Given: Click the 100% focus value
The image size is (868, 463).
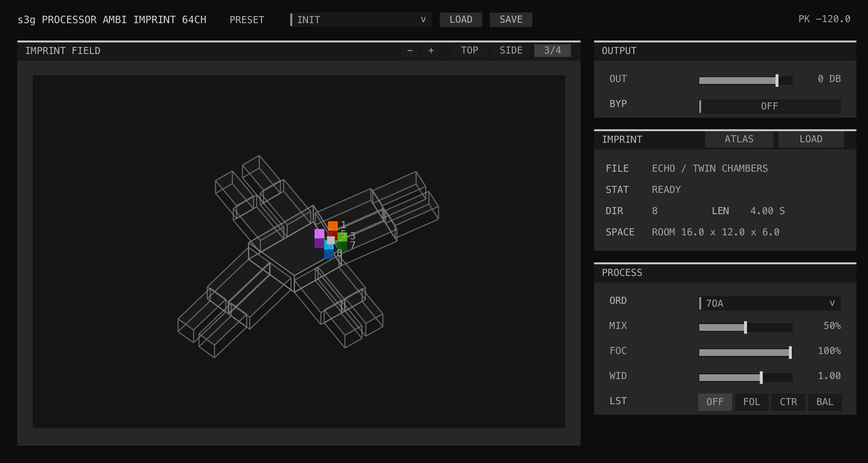Looking at the screenshot, I should pyautogui.click(x=829, y=351).
